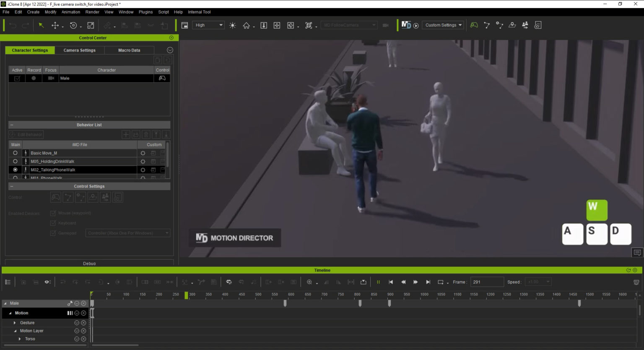Image resolution: width=644 pixels, height=350 pixels.
Task: Enable the Active checkbox for the Male character
Action: 17,78
